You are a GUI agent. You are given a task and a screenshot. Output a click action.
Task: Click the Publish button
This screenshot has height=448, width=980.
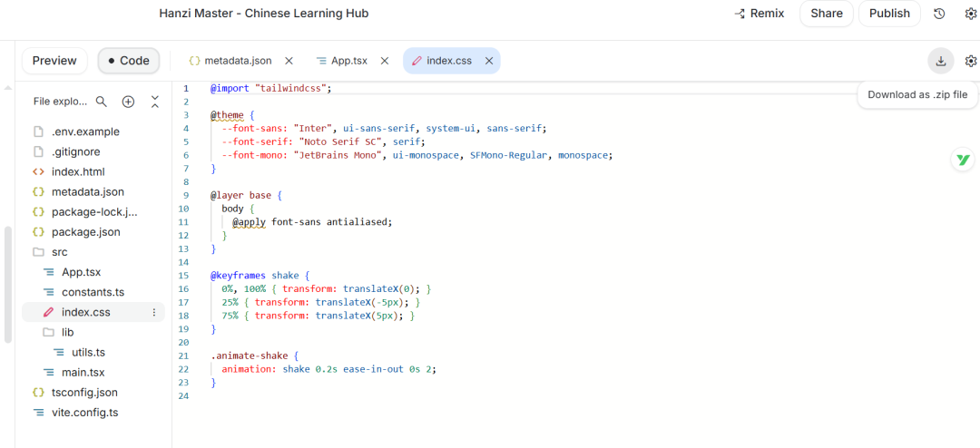point(888,14)
